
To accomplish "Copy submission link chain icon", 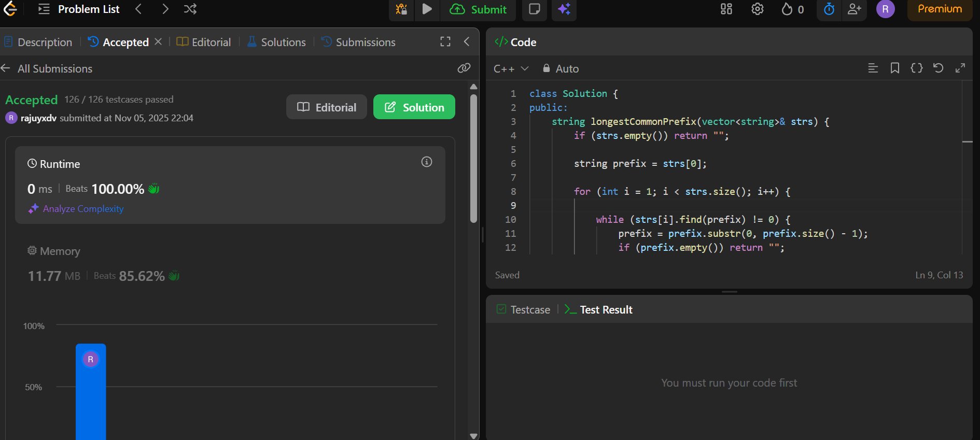I will point(464,68).
